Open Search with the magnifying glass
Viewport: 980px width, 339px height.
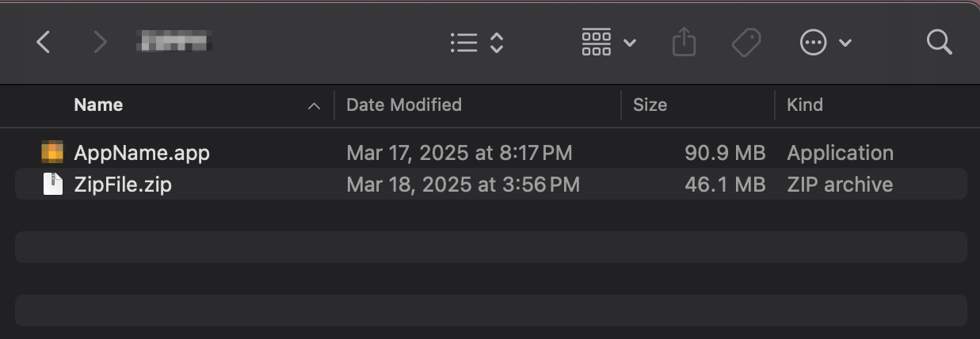939,42
